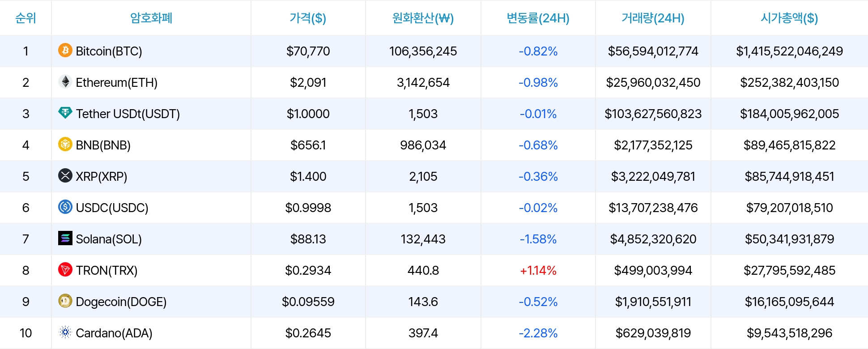Click TRON price $0.2934
The height and width of the screenshot is (349, 868).
point(308,271)
